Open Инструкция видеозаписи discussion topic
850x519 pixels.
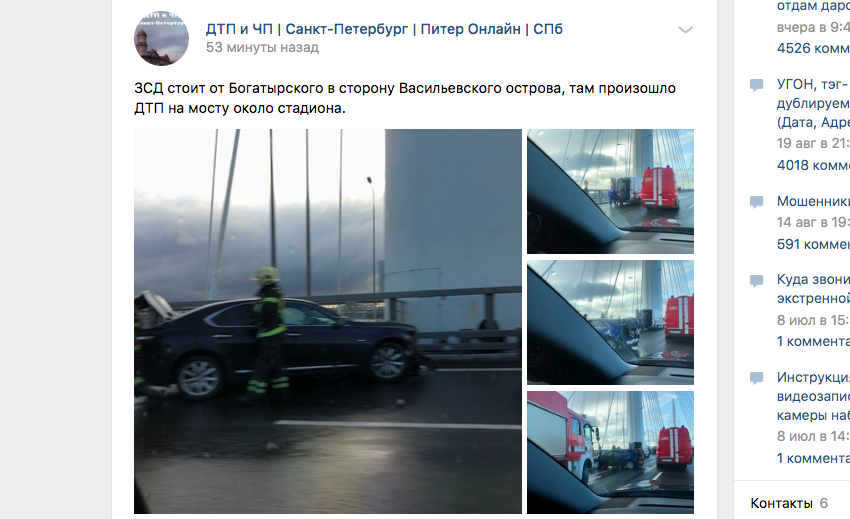pos(813,396)
